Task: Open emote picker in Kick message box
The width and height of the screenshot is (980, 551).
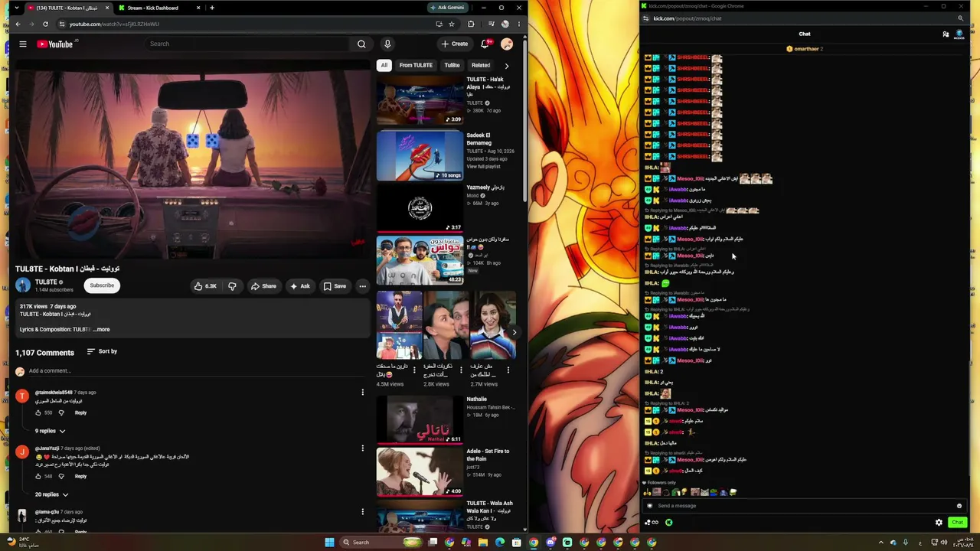Action: coord(959,506)
